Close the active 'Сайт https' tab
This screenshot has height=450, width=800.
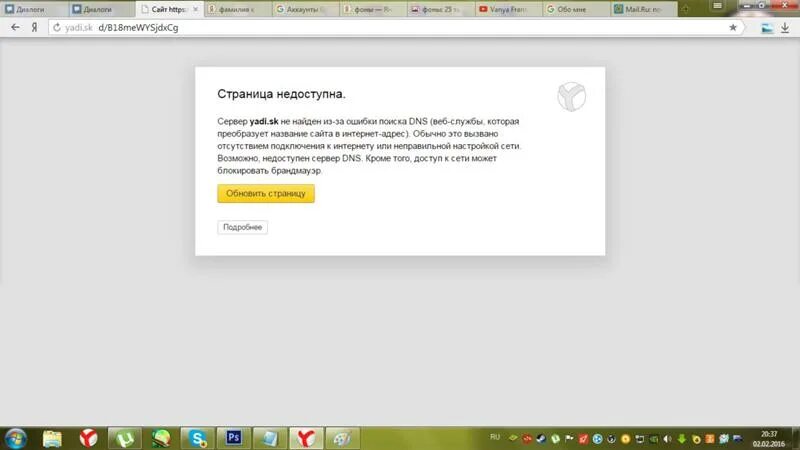[195, 9]
